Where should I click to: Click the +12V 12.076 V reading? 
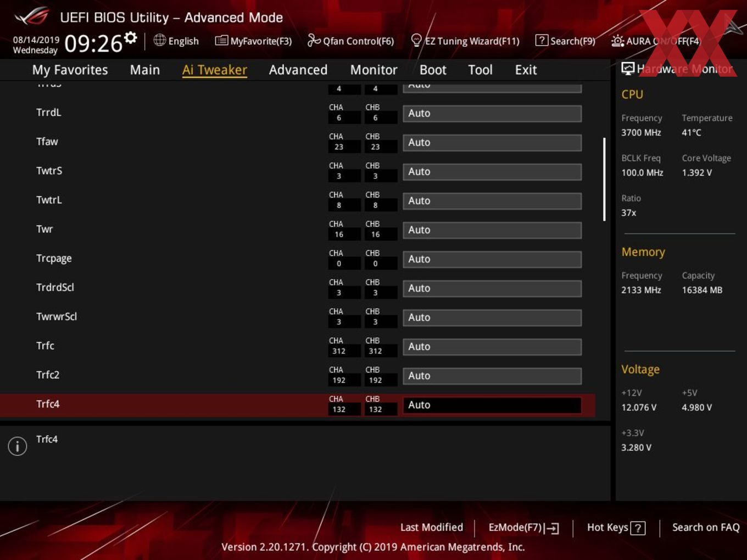click(639, 407)
